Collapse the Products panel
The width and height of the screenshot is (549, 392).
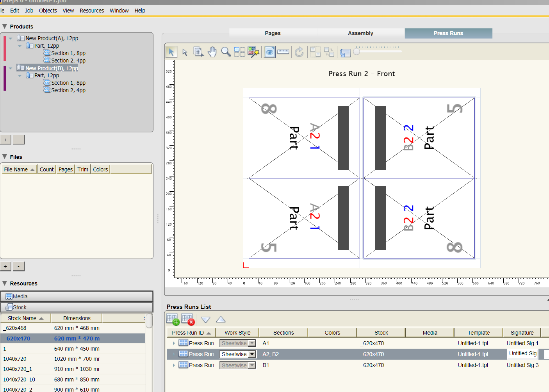5,27
